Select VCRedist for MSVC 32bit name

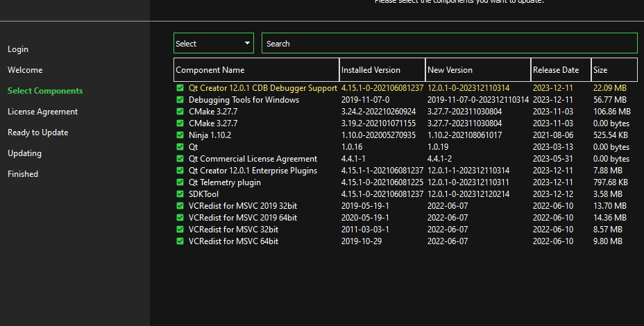pos(233,229)
